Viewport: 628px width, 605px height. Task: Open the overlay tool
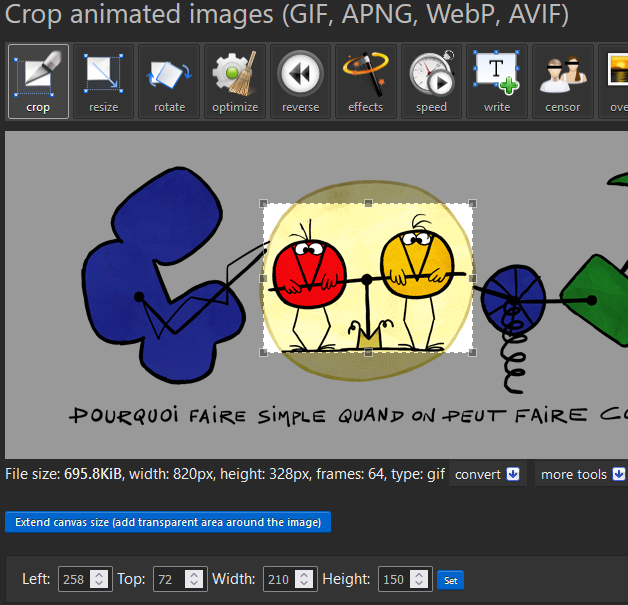tap(613, 82)
